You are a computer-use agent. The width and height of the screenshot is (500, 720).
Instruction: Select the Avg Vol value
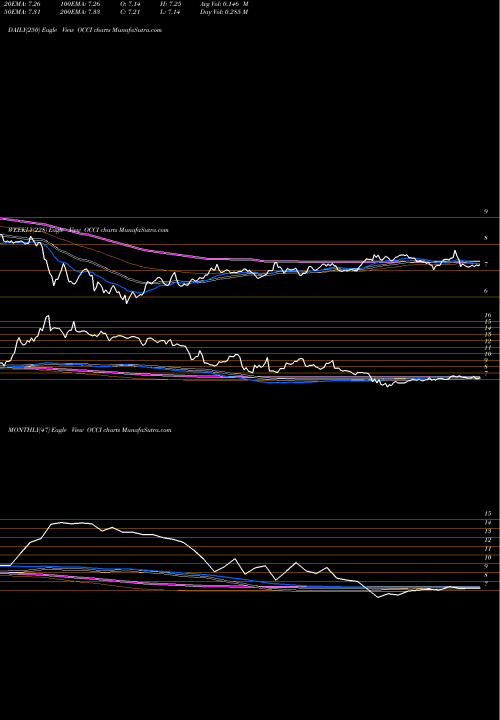[x=224, y=4]
